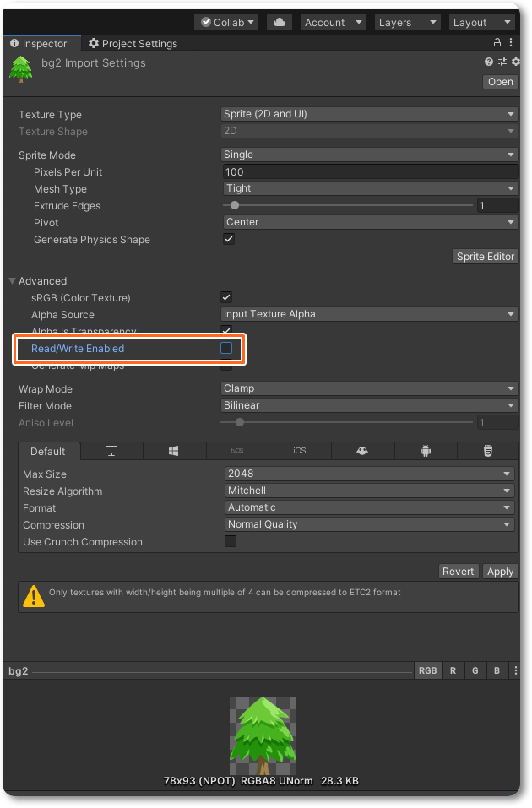The image size is (532, 808).
Task: Click the preset sliders icon
Action: [x=502, y=62]
